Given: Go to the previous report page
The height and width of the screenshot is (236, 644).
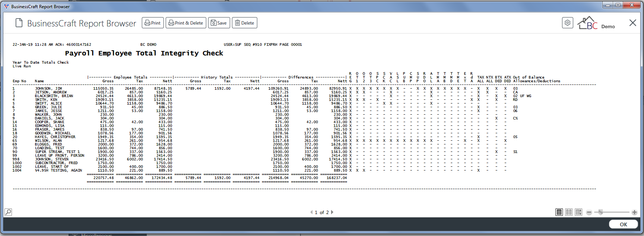Looking at the screenshot, I should (311, 212).
